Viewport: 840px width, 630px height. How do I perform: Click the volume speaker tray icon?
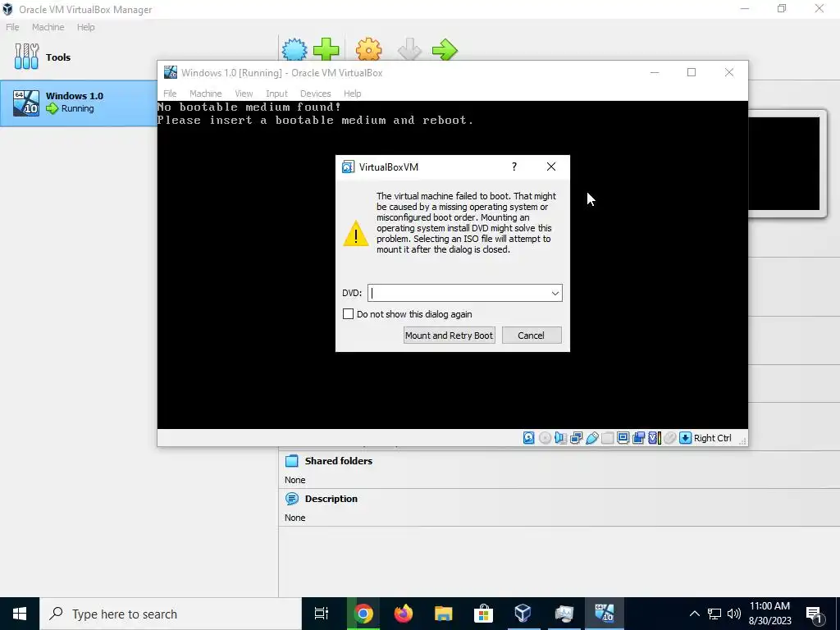734,614
